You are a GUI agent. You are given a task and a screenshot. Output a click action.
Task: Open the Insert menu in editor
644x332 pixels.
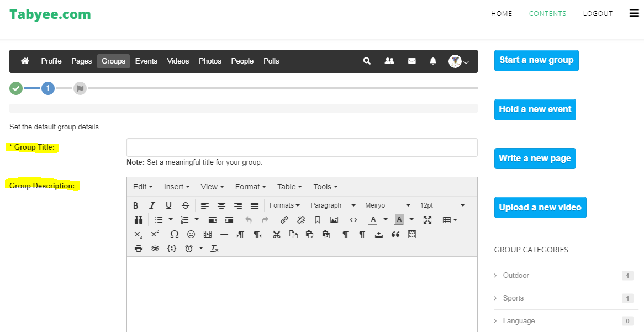tap(177, 187)
